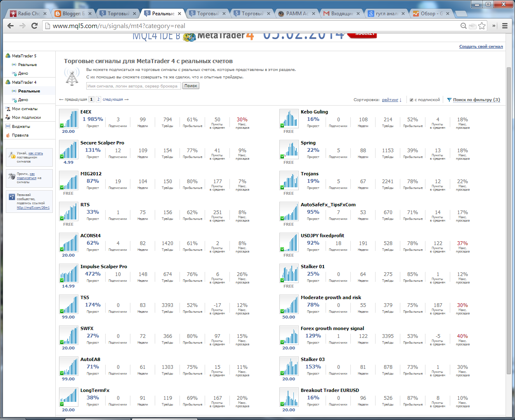Click the Мои сигналы sidebar icon
Image resolution: width=515 pixels, height=420 pixels.
click(x=8, y=109)
